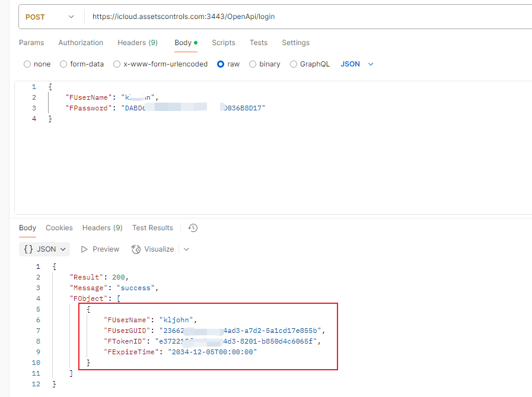Screen dimensions: 532x397
Task: Click the request URL input field
Action: click(x=297, y=17)
